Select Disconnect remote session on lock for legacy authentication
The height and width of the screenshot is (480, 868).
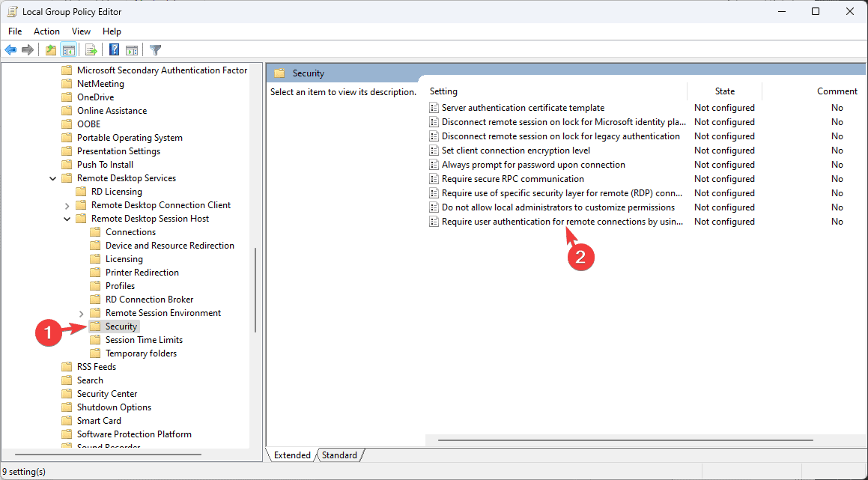point(561,136)
